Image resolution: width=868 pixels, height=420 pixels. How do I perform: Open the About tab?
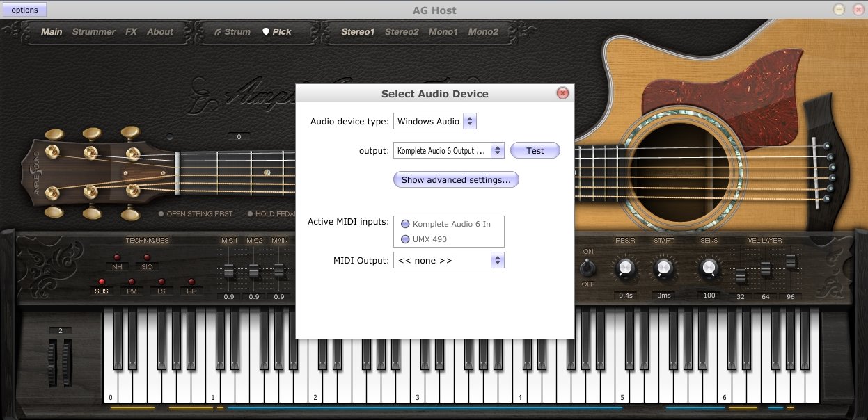(x=160, y=31)
